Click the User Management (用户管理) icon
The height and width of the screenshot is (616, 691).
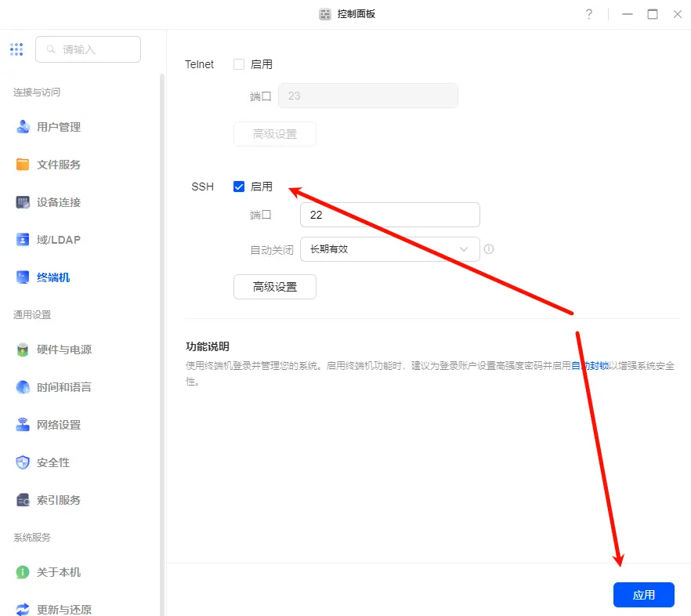coord(23,127)
